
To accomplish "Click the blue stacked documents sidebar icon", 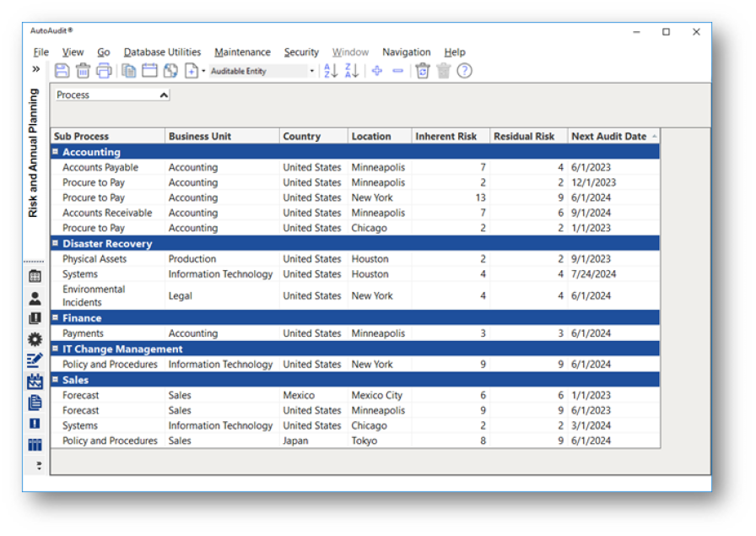I will (x=35, y=403).
